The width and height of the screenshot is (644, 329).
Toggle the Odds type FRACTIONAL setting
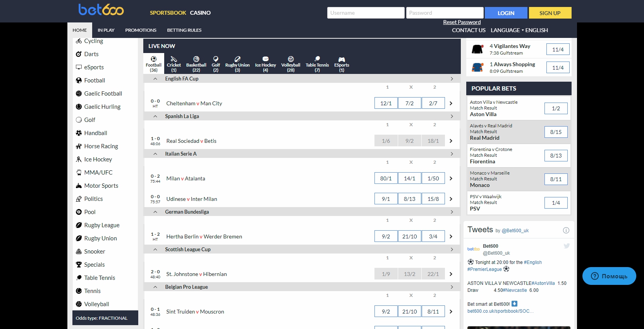tap(105, 318)
